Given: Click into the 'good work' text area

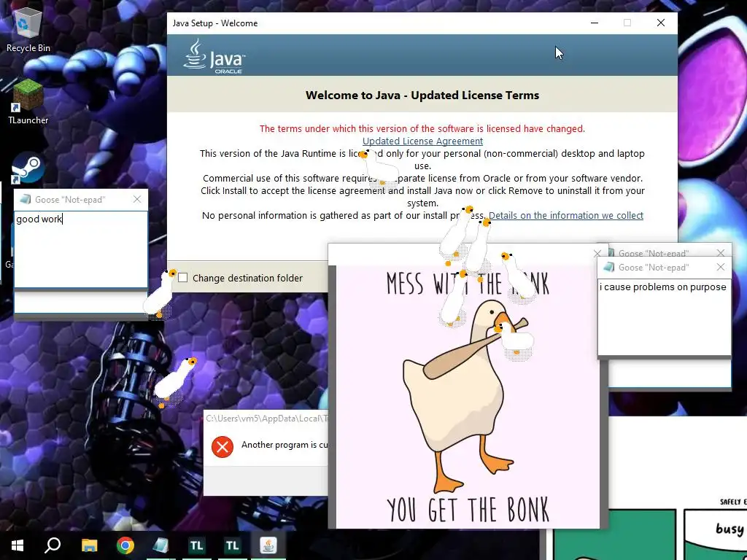Looking at the screenshot, I should (x=81, y=249).
